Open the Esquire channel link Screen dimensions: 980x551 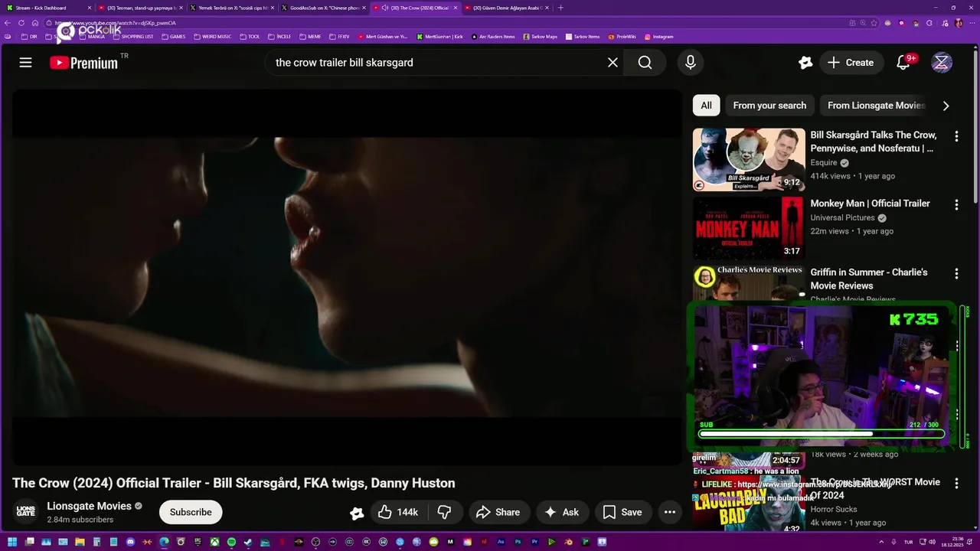pyautogui.click(x=824, y=163)
